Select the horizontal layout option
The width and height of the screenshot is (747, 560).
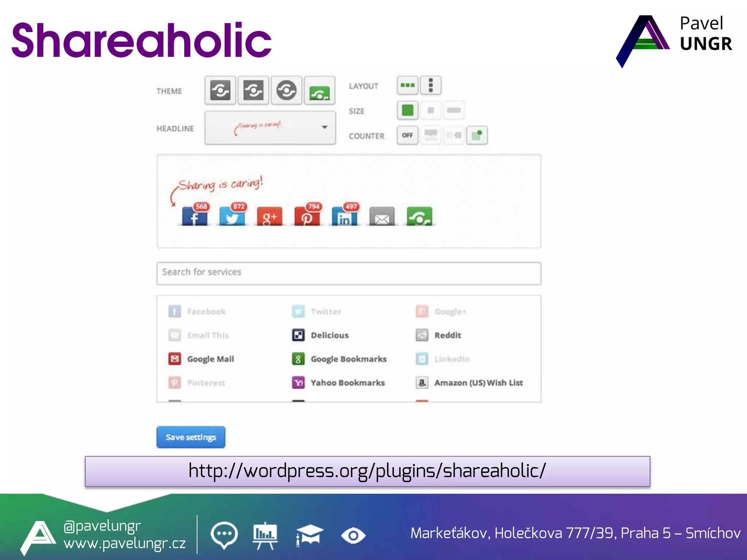[x=407, y=85]
